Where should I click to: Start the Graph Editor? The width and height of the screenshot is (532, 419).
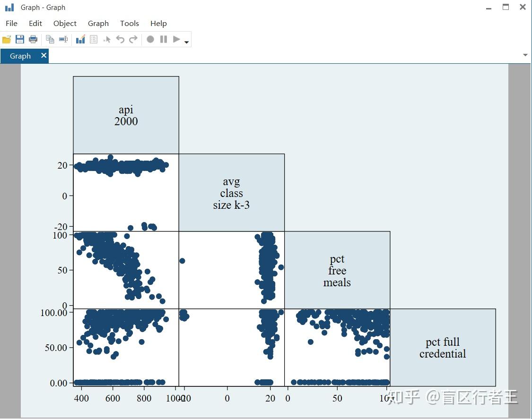(80, 39)
